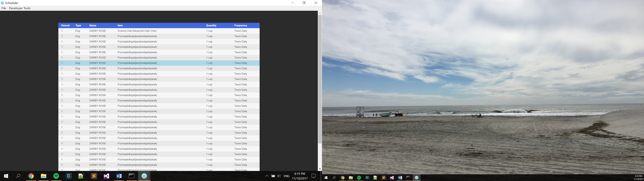Click the Frequency column header
The width and height of the screenshot is (644, 181).
pos(240,25)
